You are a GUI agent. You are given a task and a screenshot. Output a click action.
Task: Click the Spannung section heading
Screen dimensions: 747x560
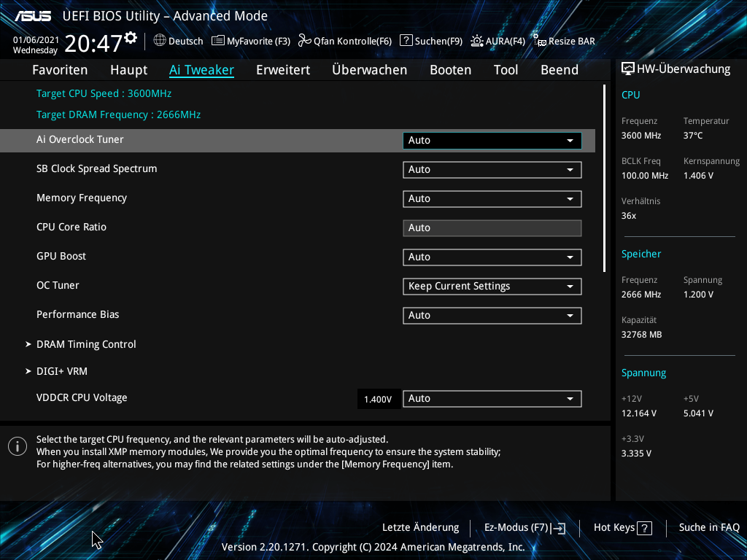click(x=643, y=373)
